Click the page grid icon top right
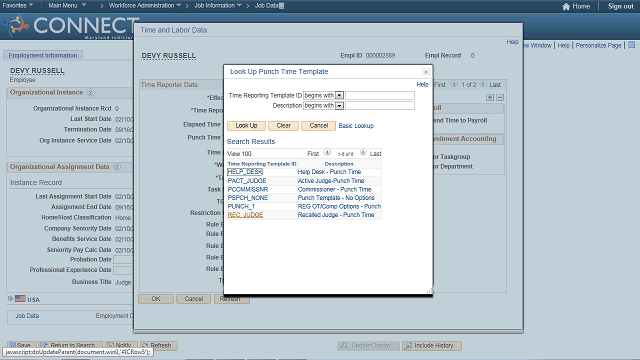 (x=631, y=45)
